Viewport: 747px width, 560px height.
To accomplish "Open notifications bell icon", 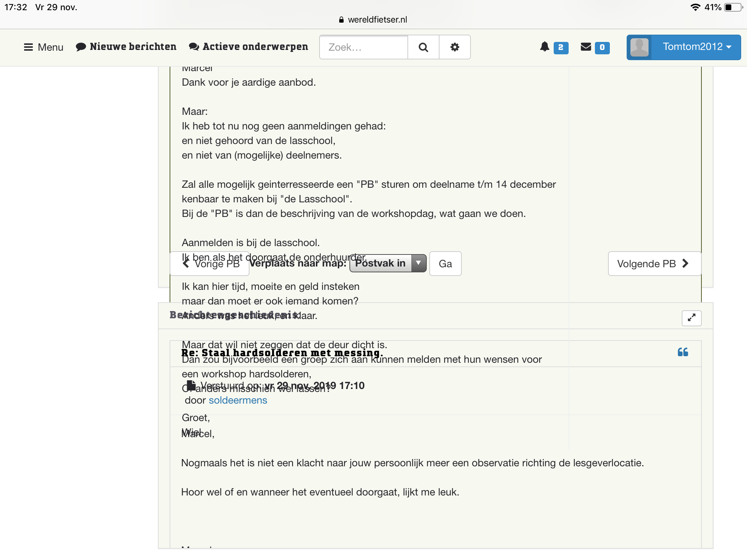I will click(x=545, y=47).
